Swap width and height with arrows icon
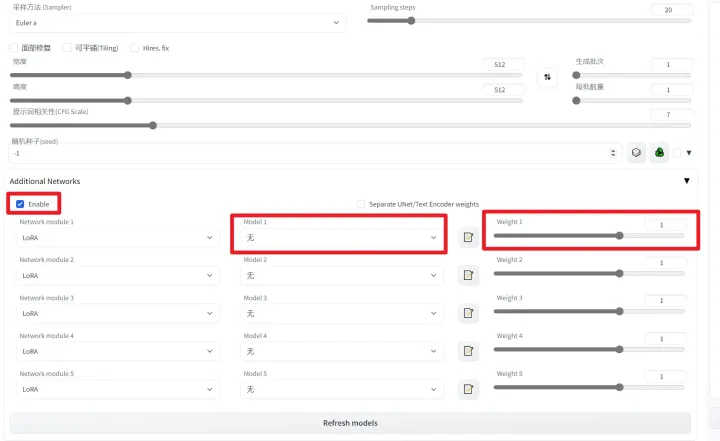Image resolution: width=720 pixels, height=441 pixels. [x=547, y=77]
